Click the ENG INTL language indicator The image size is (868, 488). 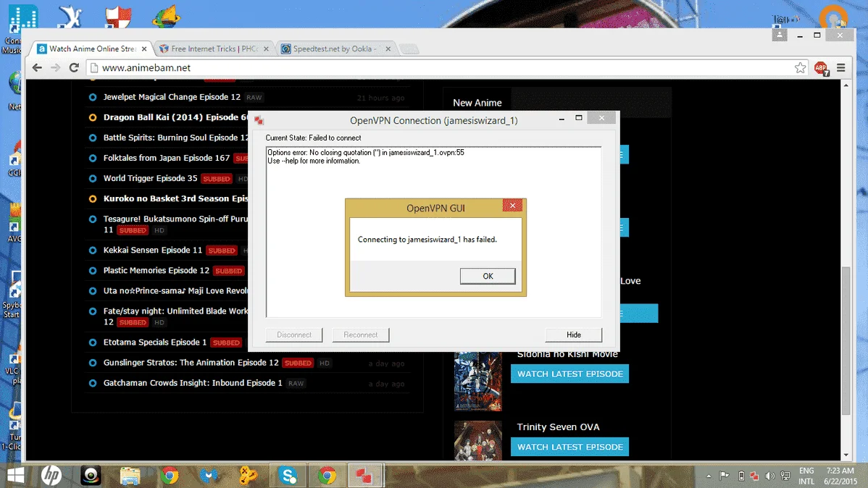click(x=806, y=476)
